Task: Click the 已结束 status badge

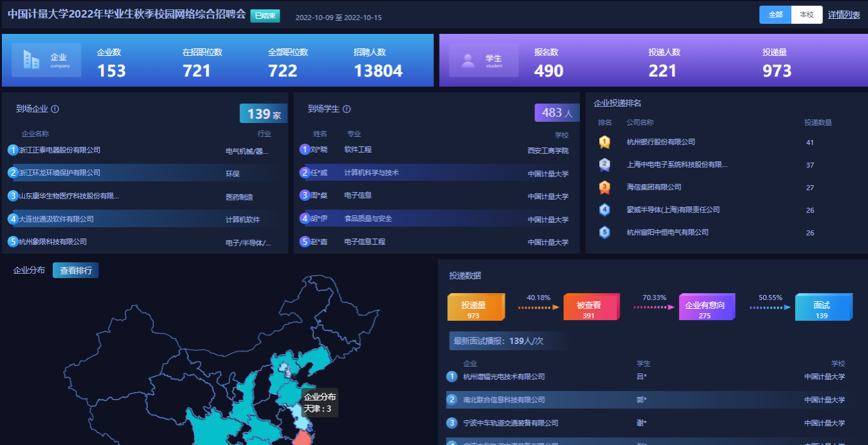Action: (265, 16)
